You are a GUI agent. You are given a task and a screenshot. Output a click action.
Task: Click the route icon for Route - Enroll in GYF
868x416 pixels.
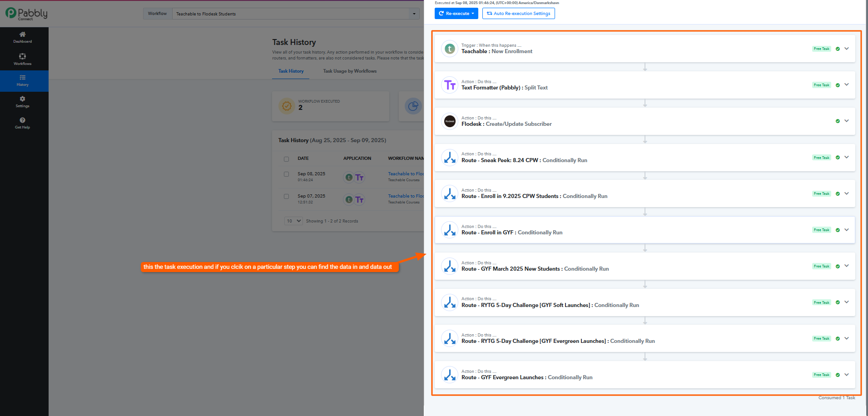click(450, 230)
